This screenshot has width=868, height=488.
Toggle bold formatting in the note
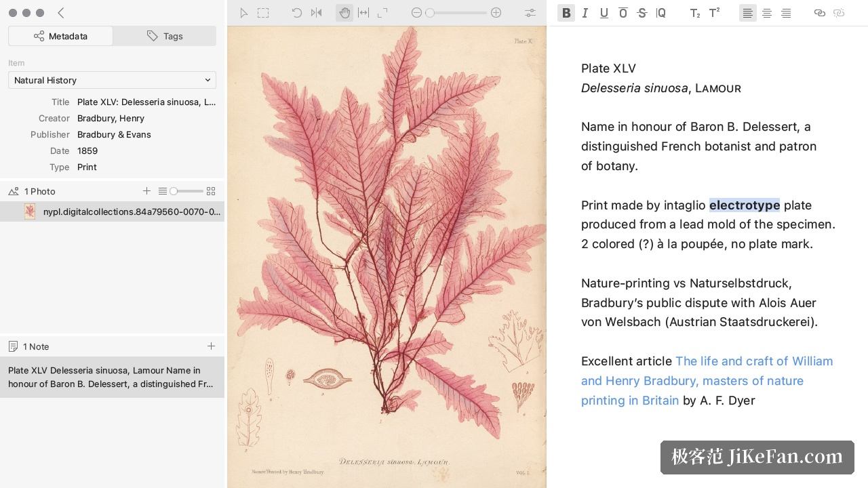(x=566, y=13)
